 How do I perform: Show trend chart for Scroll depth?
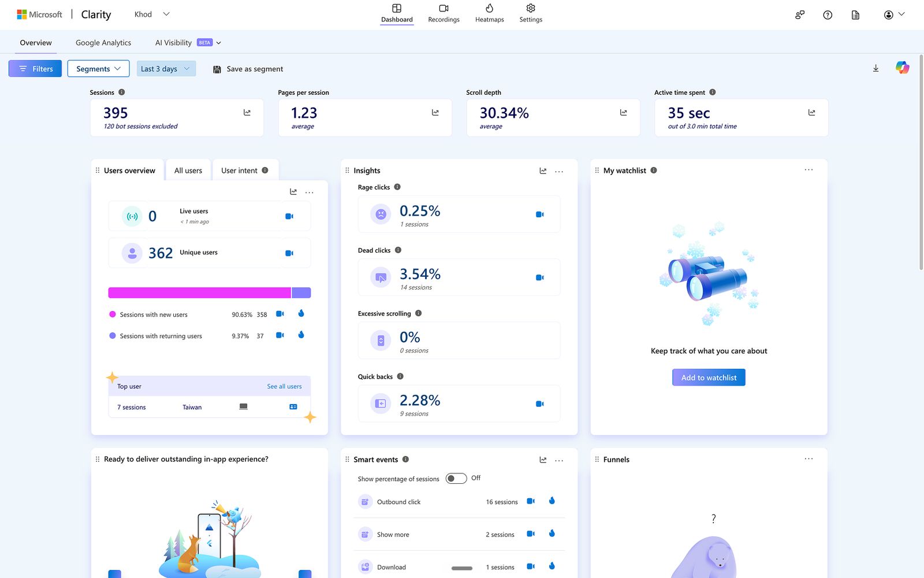pyautogui.click(x=624, y=113)
